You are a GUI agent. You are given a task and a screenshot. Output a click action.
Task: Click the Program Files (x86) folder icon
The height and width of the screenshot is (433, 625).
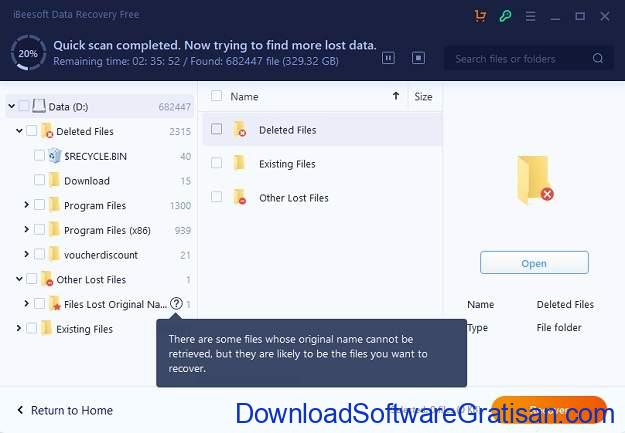pos(54,230)
